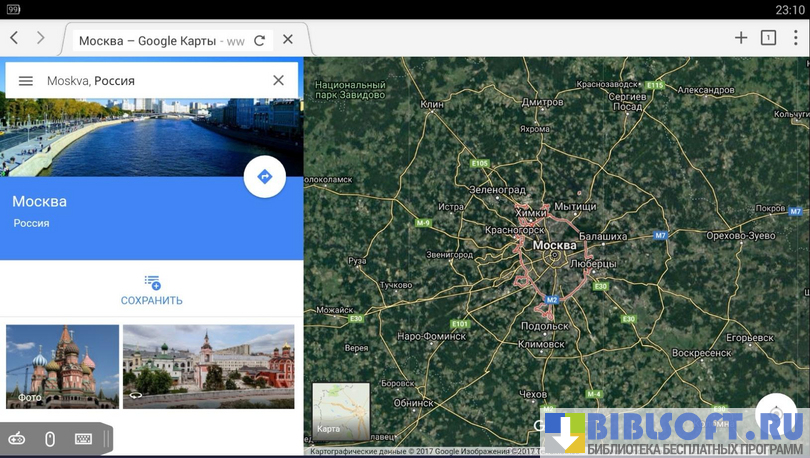
Task: Reload the Google Карты page
Action: 260,41
